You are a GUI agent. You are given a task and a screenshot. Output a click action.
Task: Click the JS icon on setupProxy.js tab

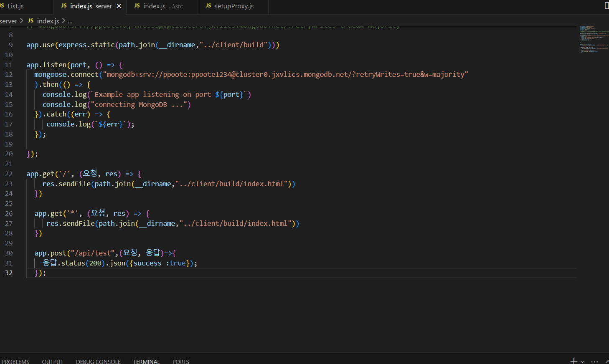point(208,6)
